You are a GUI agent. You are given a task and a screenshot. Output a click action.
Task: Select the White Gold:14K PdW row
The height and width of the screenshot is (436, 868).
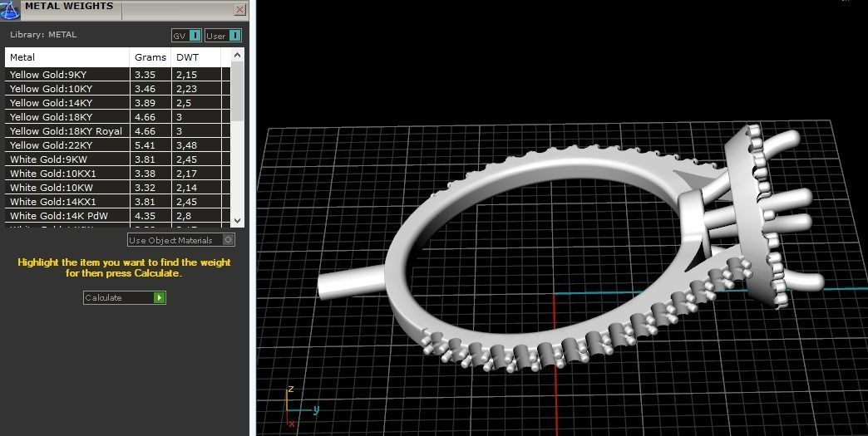pyautogui.click(x=118, y=216)
